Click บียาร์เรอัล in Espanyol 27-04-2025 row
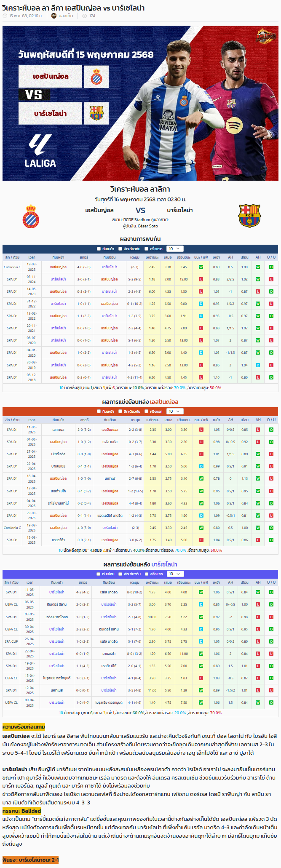The image size is (281, 868). coord(58,454)
